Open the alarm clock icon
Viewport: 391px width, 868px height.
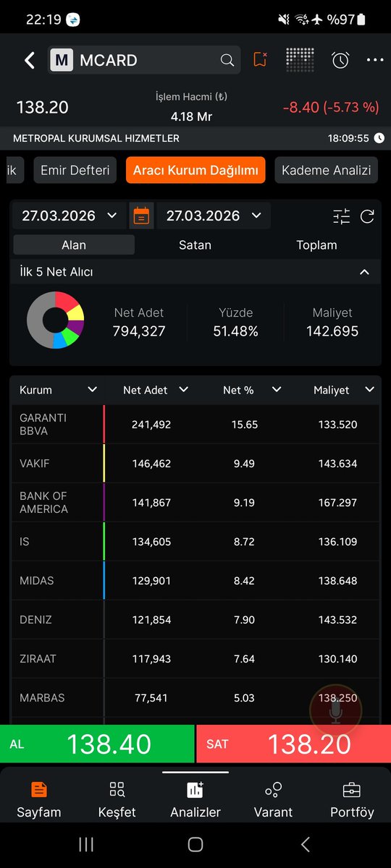(340, 60)
